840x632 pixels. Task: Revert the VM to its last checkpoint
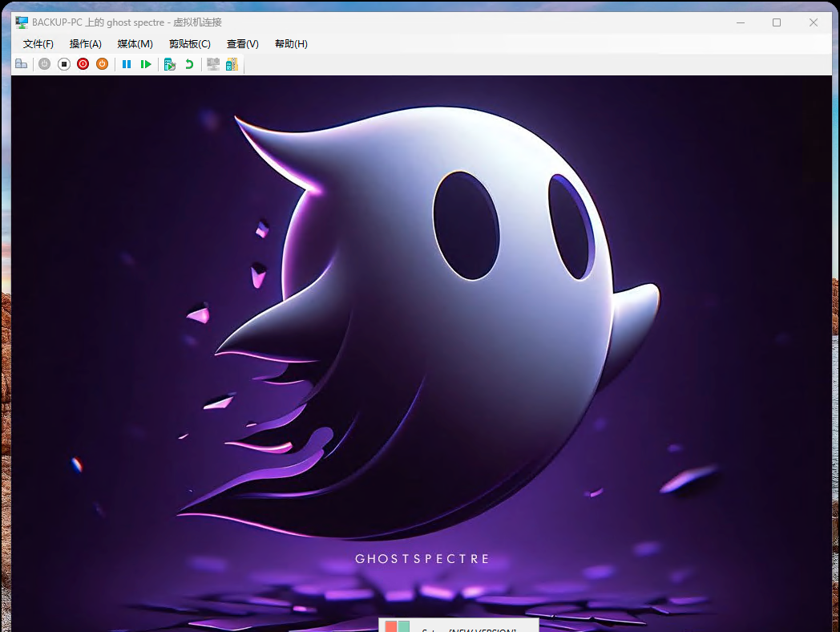tap(189, 64)
